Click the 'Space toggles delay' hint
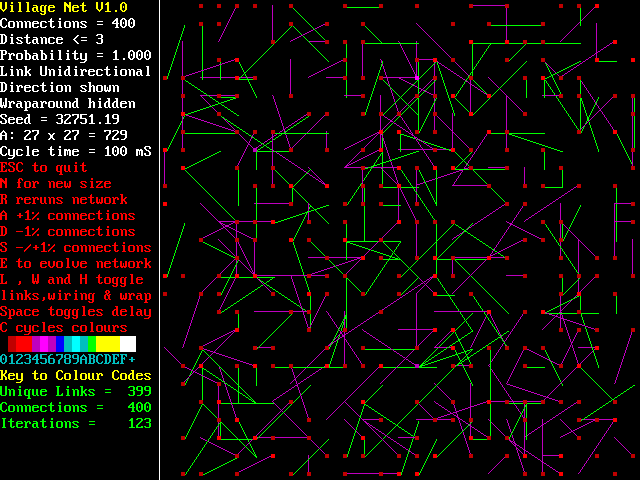 (76, 311)
